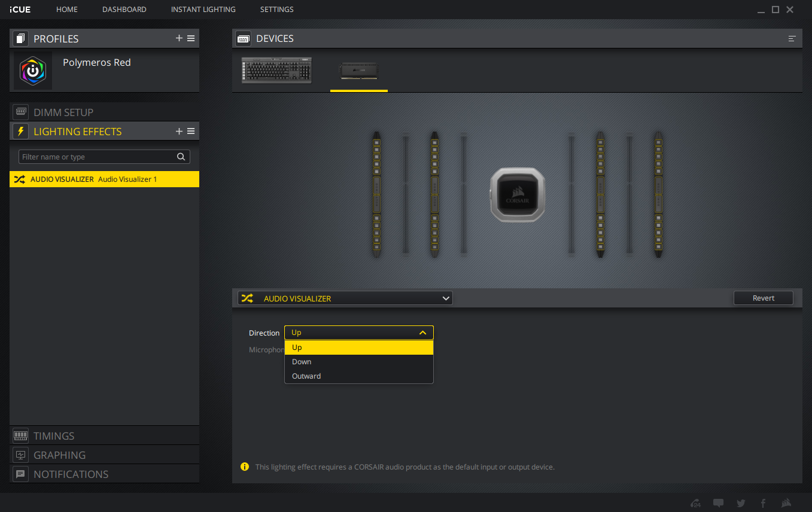Maximize the iCUE window
The width and height of the screenshot is (812, 512).
click(x=775, y=10)
